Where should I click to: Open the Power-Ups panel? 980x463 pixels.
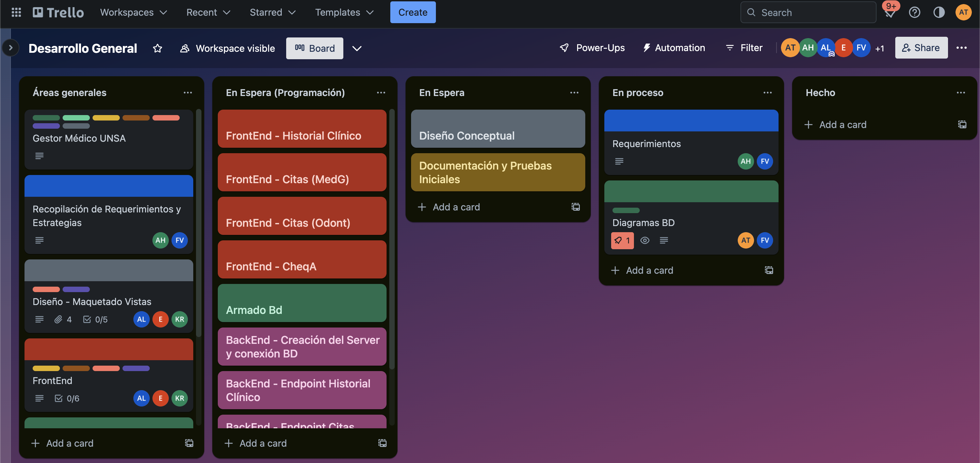tap(592, 48)
